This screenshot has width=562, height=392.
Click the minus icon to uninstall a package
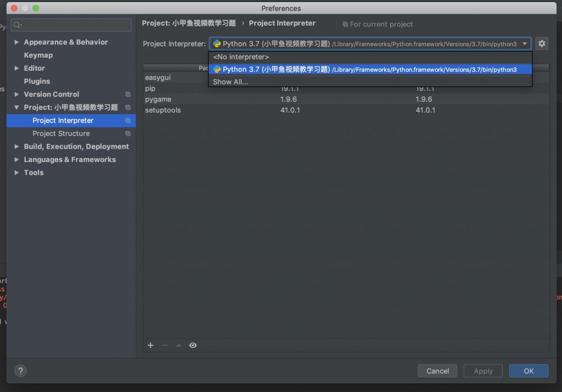(x=165, y=345)
